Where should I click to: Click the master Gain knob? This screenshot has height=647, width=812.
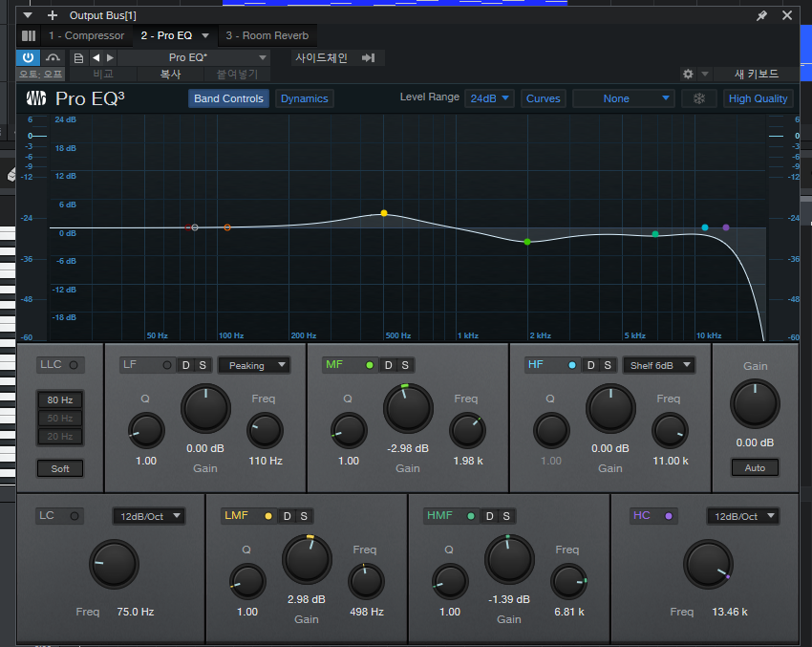tap(755, 403)
